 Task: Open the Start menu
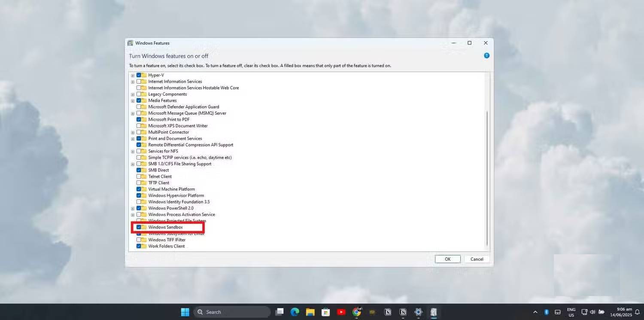tap(184, 312)
